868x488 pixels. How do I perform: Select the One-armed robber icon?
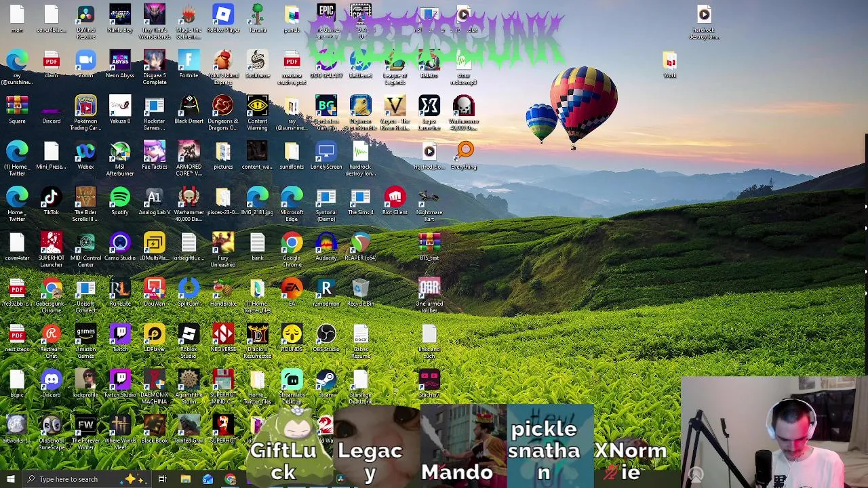pyautogui.click(x=429, y=296)
